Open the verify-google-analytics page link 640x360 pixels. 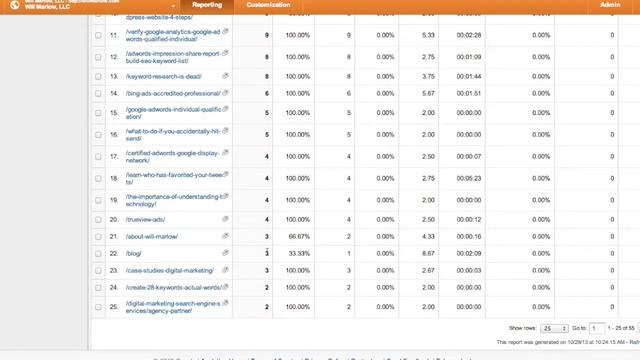[x=173, y=35]
